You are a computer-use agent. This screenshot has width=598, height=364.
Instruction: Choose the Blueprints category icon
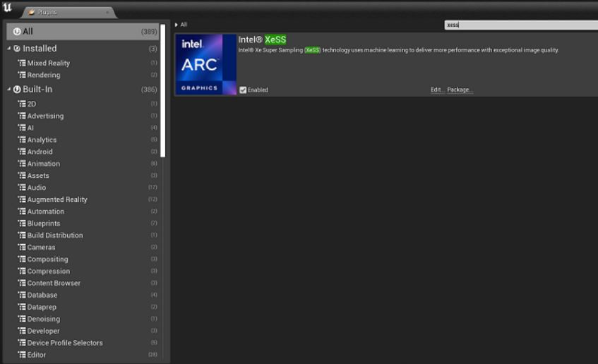22,224
